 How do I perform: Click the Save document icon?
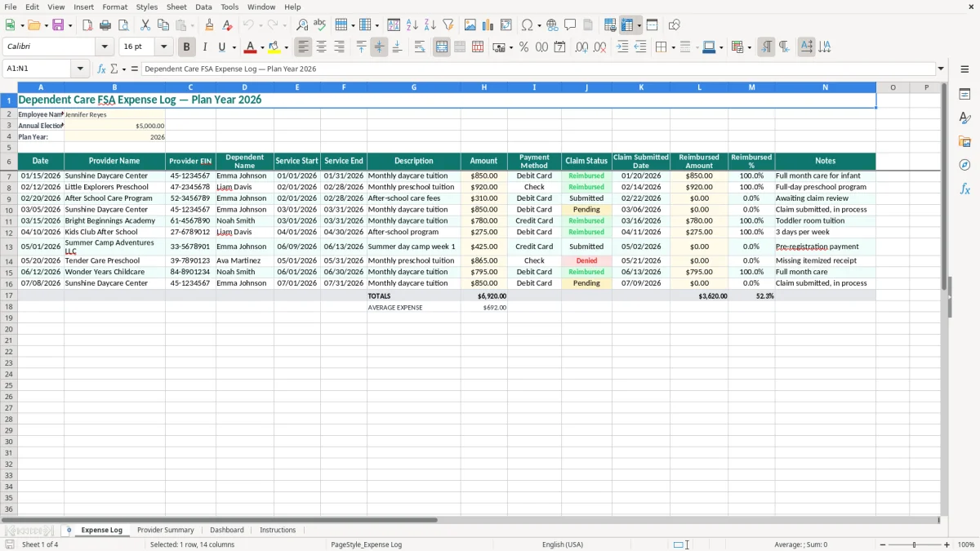(58, 25)
